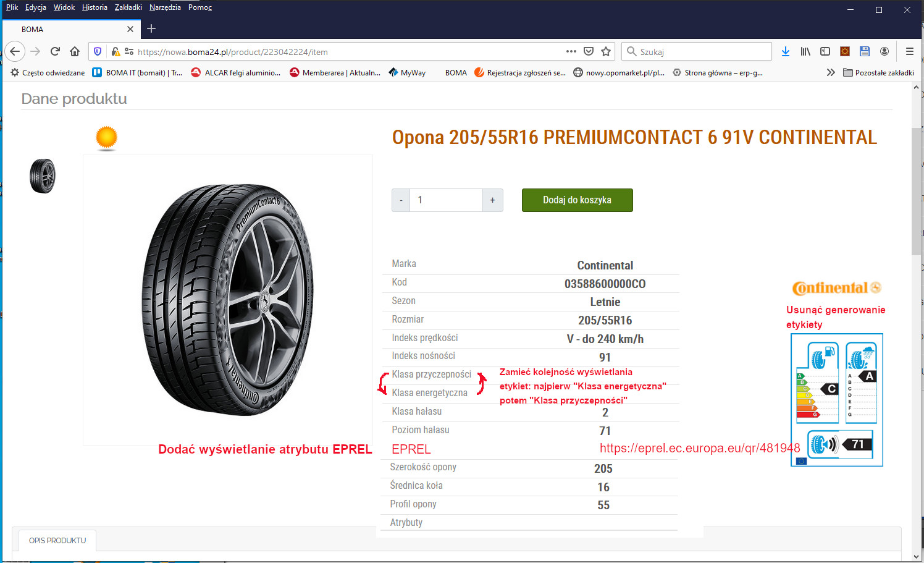
Task: Open the Firefox account icon
Action: 884,52
